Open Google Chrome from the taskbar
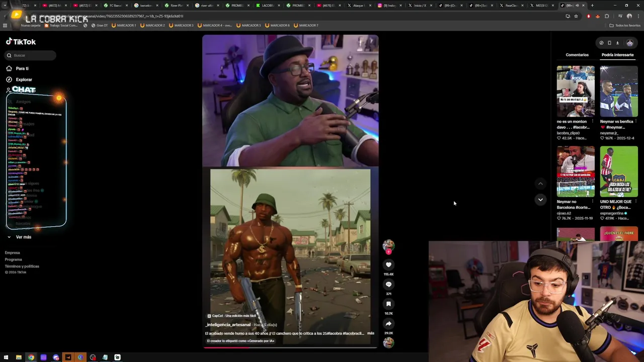644x362 pixels. pos(31,357)
